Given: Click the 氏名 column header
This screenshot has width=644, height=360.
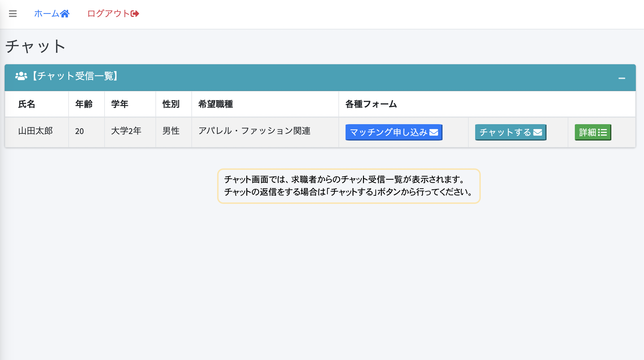Looking at the screenshot, I should 26,104.
